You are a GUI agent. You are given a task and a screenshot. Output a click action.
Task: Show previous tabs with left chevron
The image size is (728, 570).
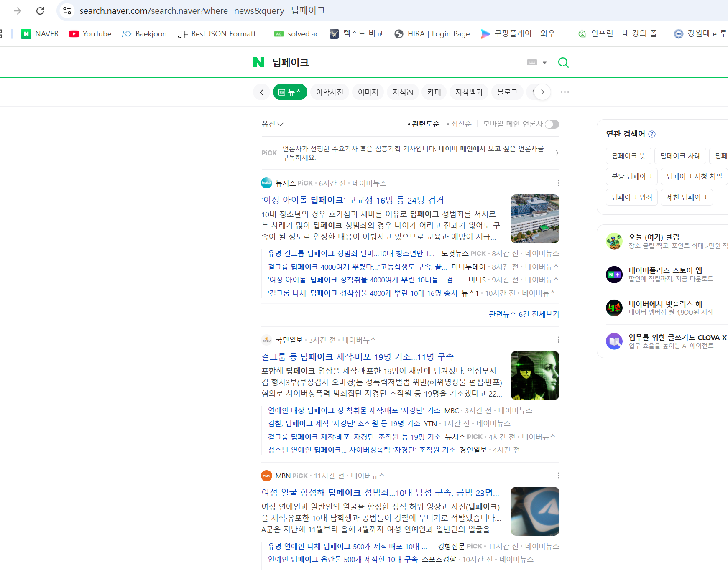coord(261,92)
